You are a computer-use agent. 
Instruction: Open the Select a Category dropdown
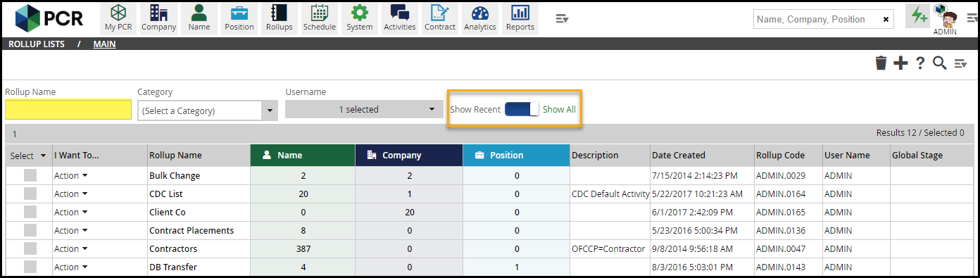208,110
